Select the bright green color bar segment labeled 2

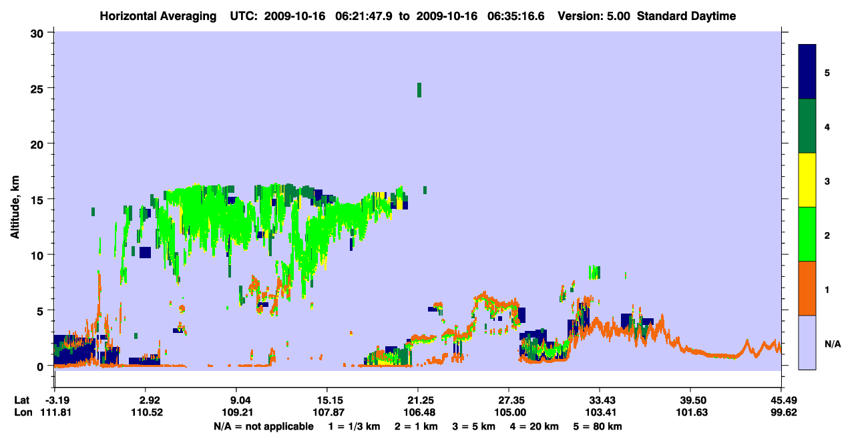click(807, 234)
